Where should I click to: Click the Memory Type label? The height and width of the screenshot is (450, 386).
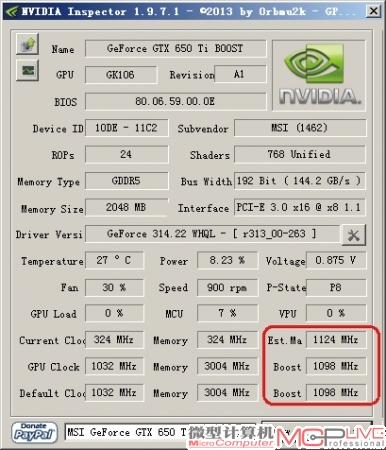click(x=49, y=182)
